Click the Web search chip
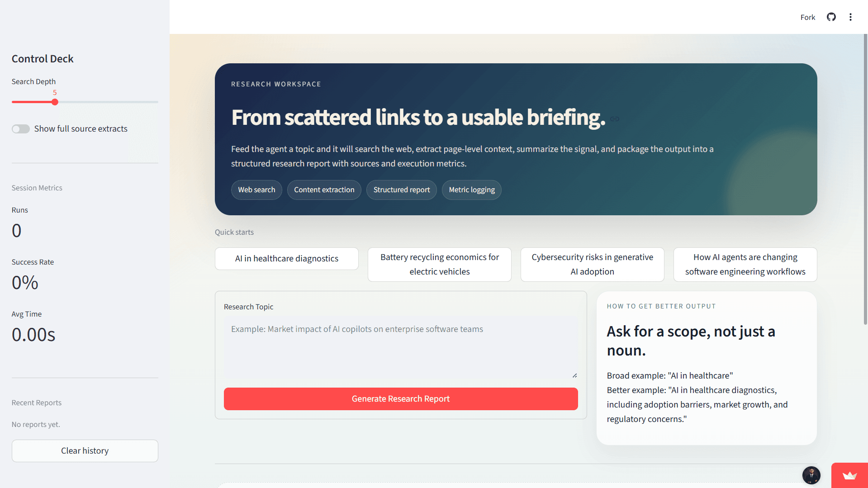 [256, 190]
